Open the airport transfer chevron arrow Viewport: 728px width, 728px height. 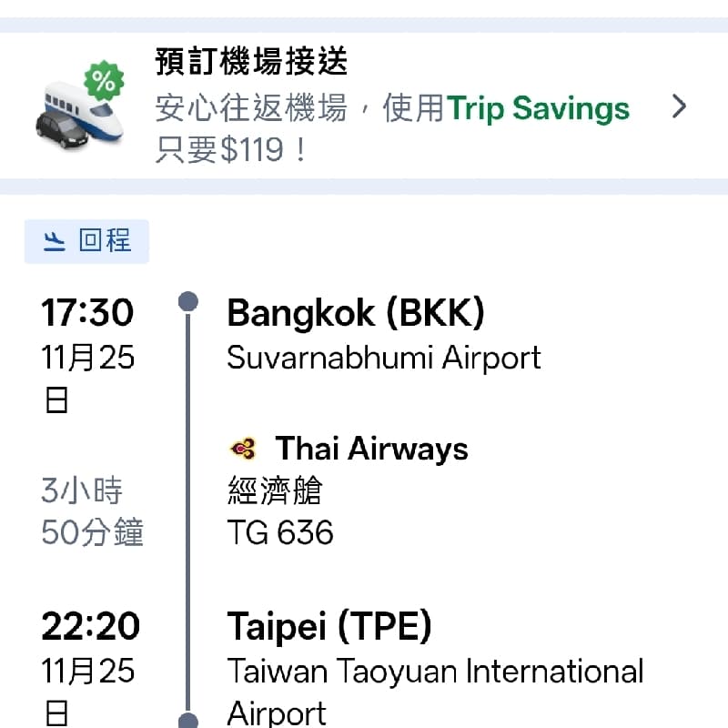(x=679, y=106)
